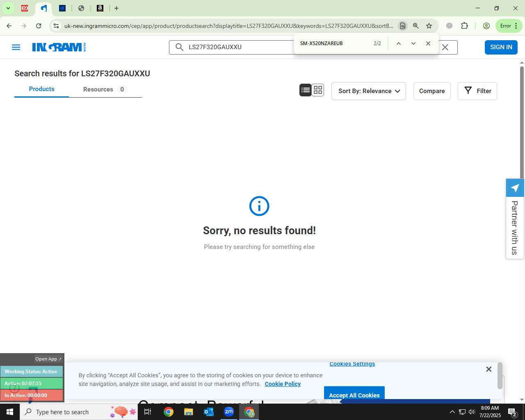525x420 pixels.
Task: Open the notifications center icon
Action: tap(512, 412)
